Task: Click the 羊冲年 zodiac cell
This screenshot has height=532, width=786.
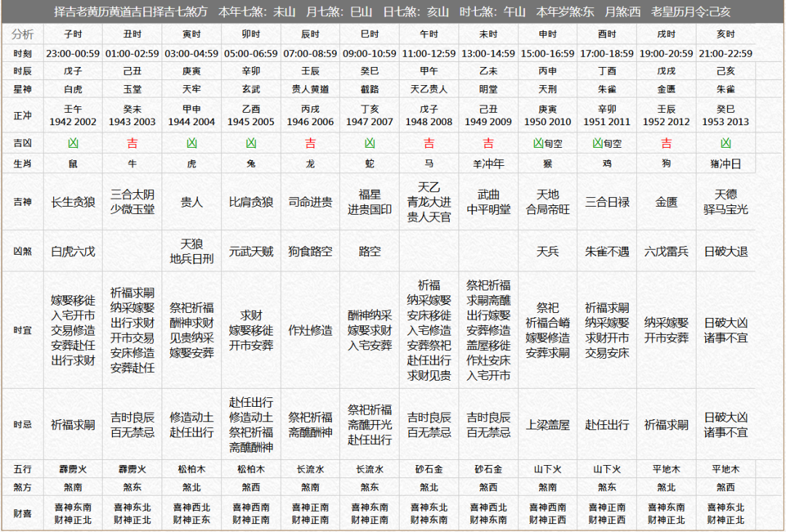Action: pos(488,164)
